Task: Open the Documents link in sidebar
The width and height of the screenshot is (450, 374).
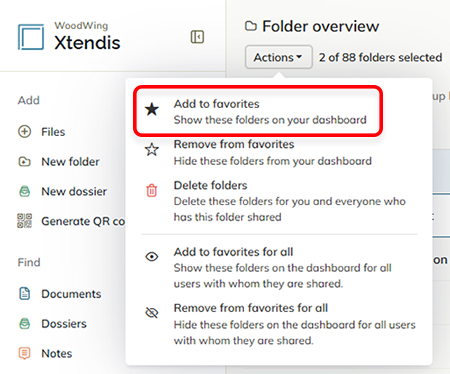Action: click(71, 294)
